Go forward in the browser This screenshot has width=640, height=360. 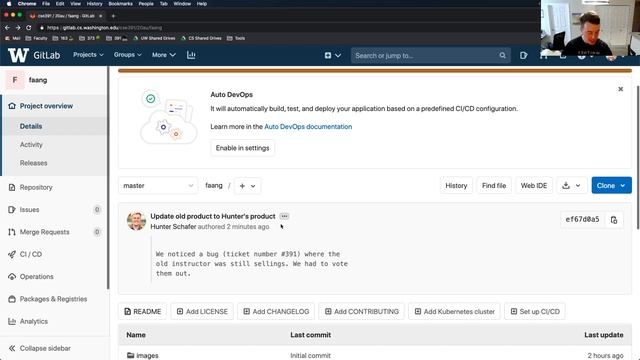pos(18,27)
